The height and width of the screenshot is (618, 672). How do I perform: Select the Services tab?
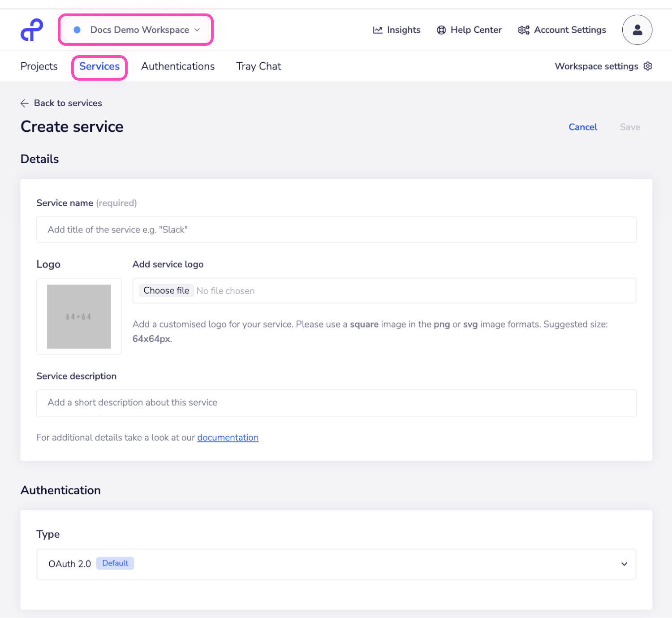[x=99, y=66]
